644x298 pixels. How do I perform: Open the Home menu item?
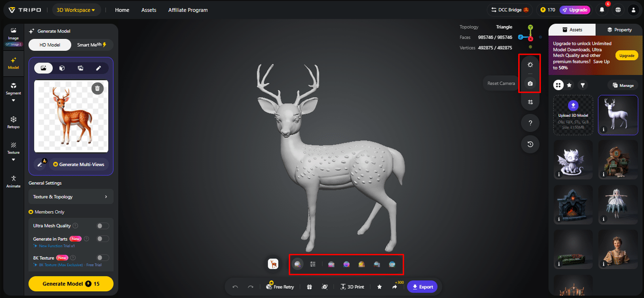(x=122, y=10)
